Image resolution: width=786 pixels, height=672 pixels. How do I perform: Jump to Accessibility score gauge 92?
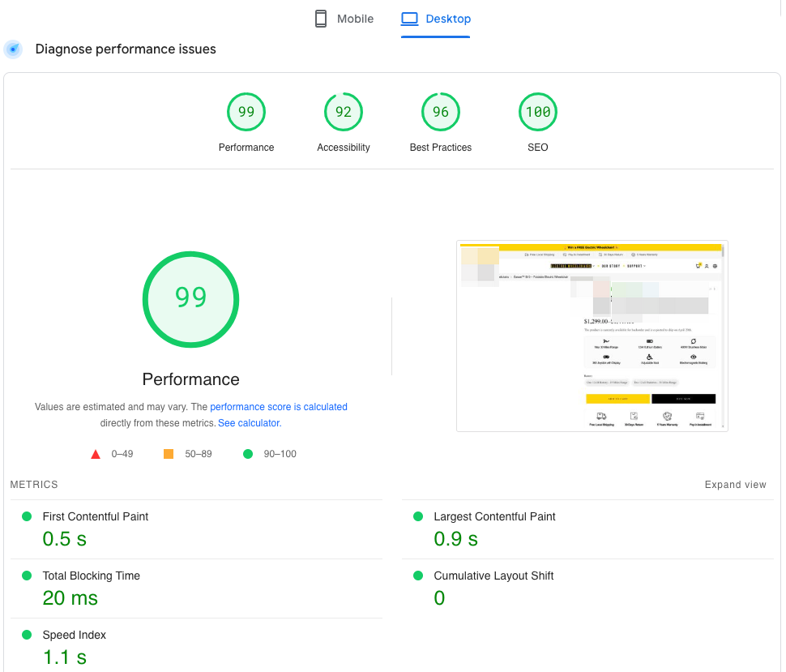(x=344, y=113)
